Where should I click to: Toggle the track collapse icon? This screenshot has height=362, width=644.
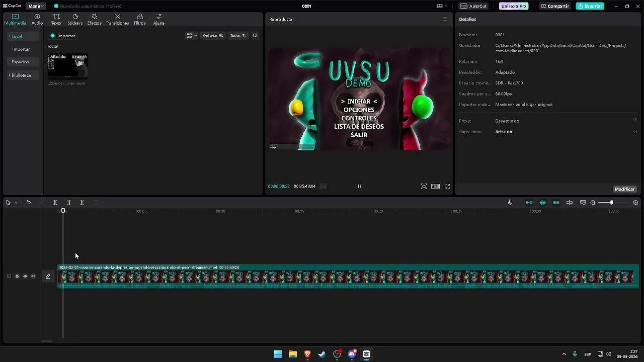click(9, 276)
